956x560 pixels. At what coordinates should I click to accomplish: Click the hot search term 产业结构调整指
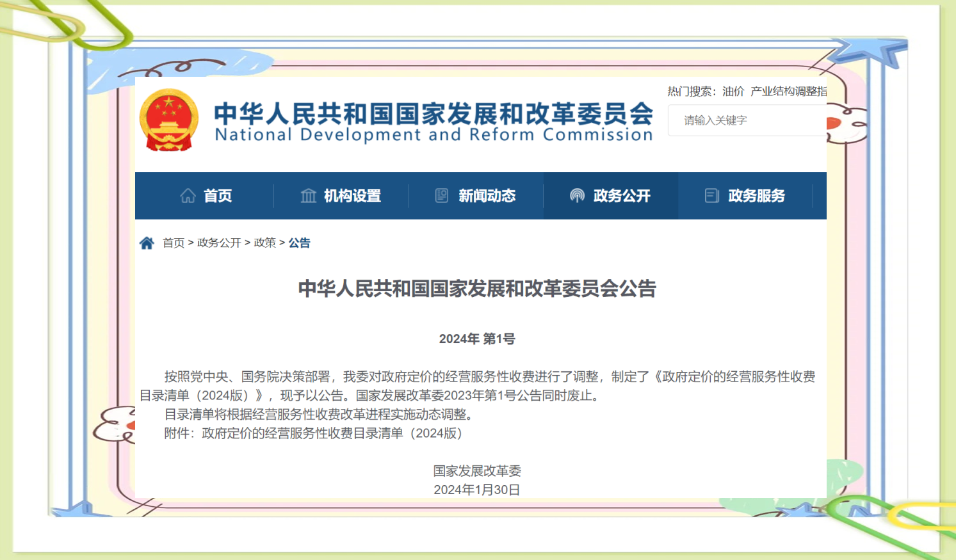[789, 92]
